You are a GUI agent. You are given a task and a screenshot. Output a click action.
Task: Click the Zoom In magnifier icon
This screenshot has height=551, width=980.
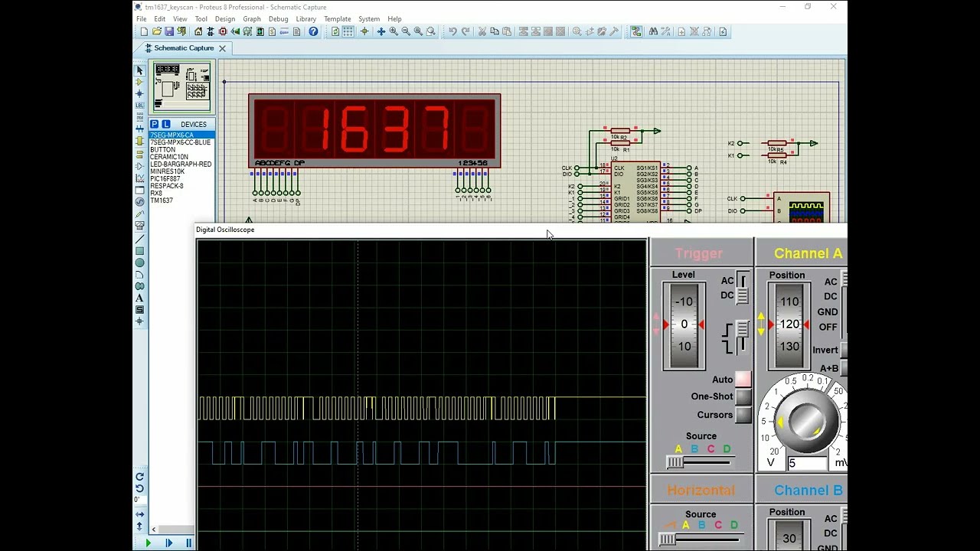click(x=394, y=31)
